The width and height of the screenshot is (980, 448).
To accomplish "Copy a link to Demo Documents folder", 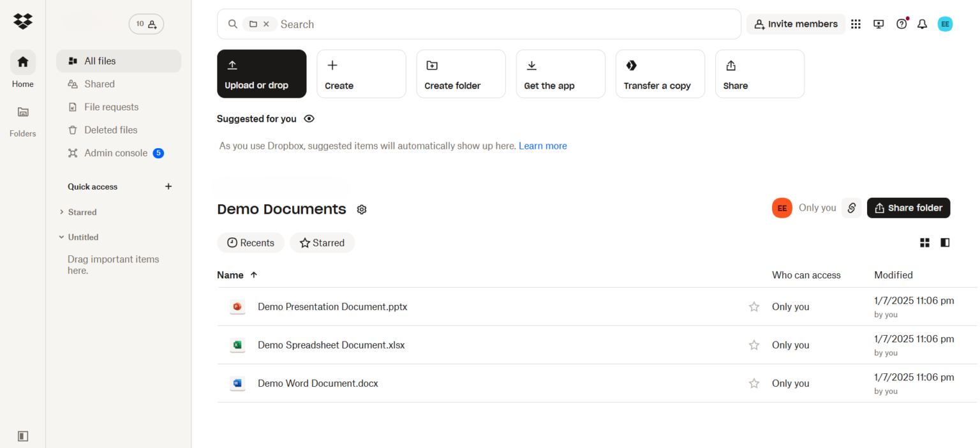I will pyautogui.click(x=851, y=207).
